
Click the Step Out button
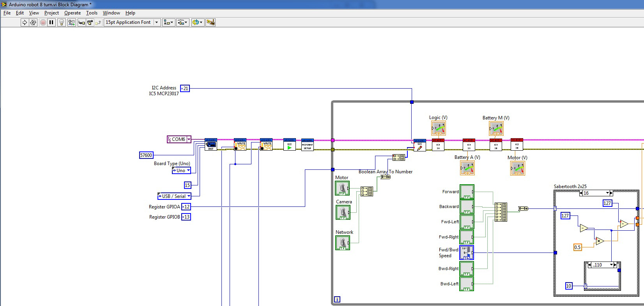[x=98, y=22]
